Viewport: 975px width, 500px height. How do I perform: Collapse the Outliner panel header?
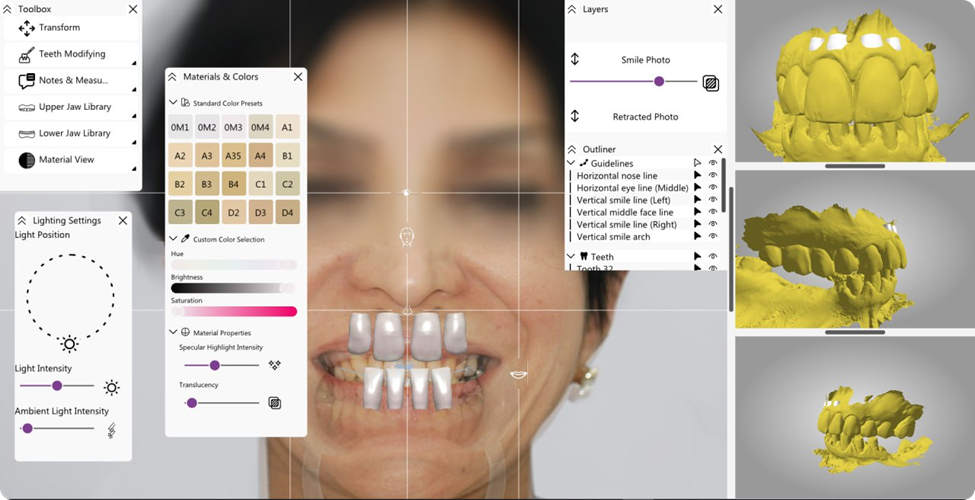[572, 149]
